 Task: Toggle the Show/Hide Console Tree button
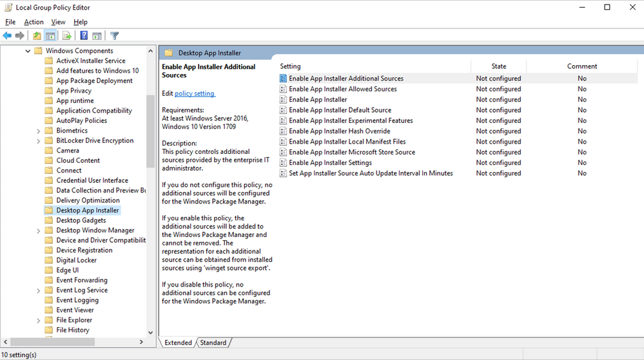click(50, 36)
